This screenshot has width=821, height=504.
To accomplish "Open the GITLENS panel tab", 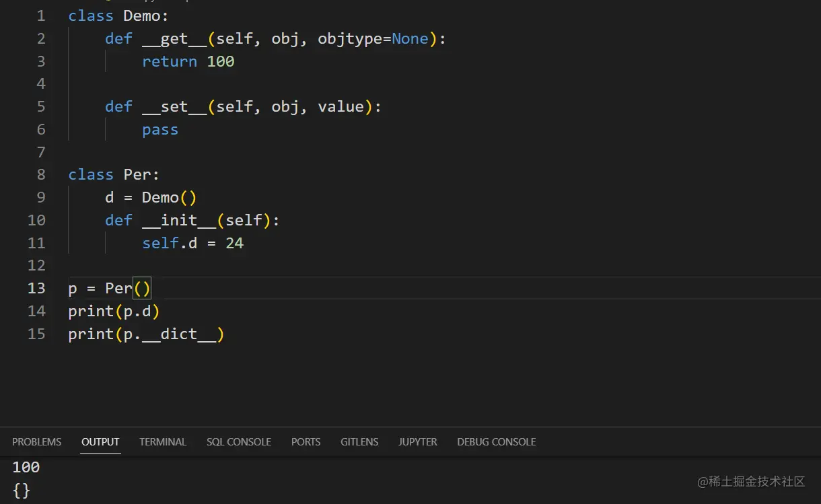I will tap(359, 442).
